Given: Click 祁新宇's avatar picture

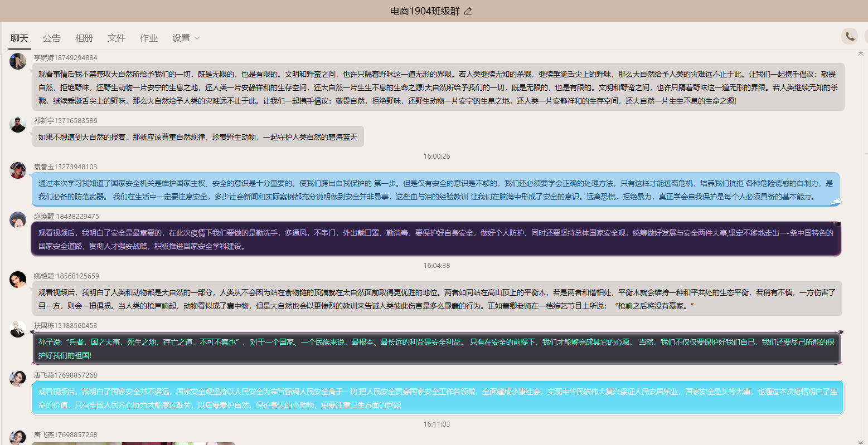Looking at the screenshot, I should click(18, 124).
